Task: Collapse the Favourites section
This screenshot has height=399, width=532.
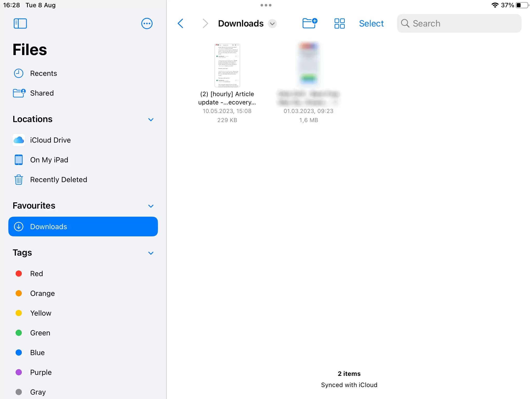Action: (151, 206)
